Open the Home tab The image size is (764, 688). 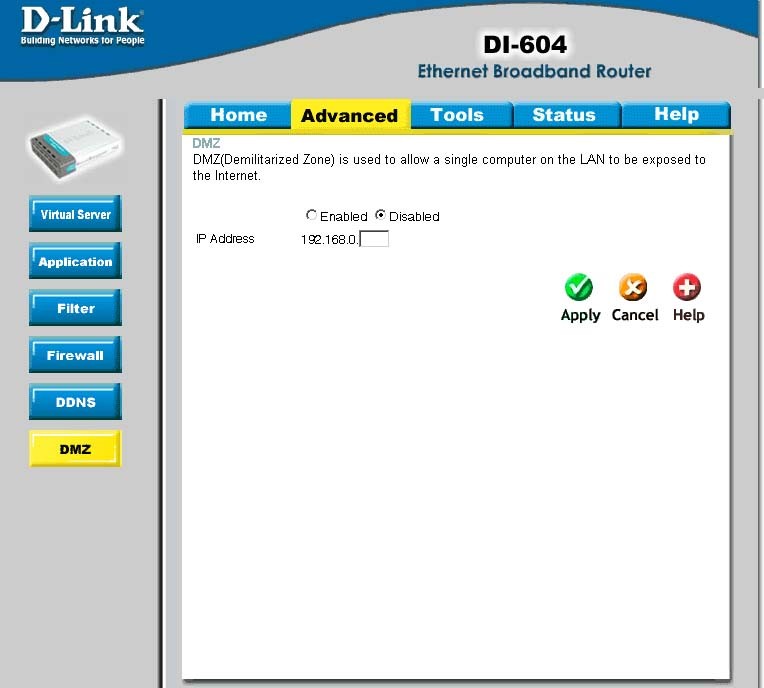pyautogui.click(x=238, y=115)
